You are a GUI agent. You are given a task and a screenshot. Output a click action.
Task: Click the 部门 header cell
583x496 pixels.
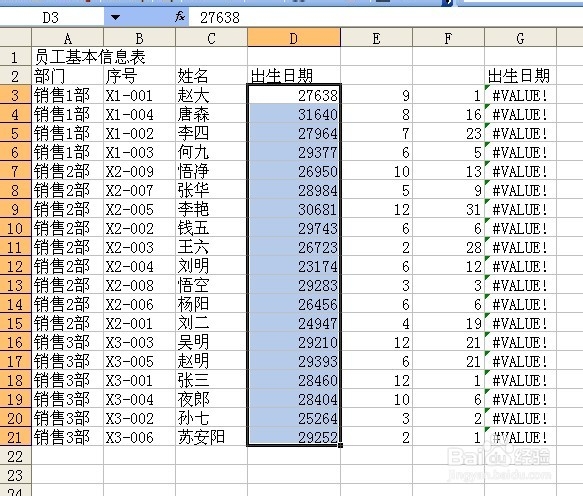tap(67, 76)
